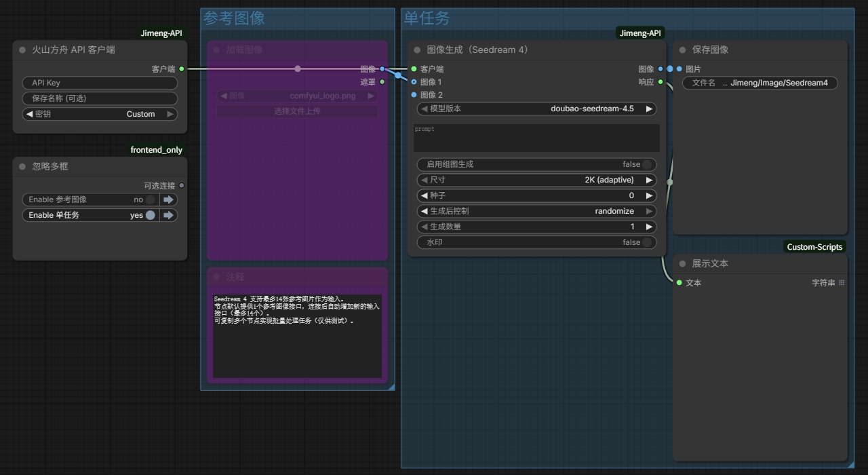
Task: Click the 火山方舟 API 客户端 node title
Action: 74,50
